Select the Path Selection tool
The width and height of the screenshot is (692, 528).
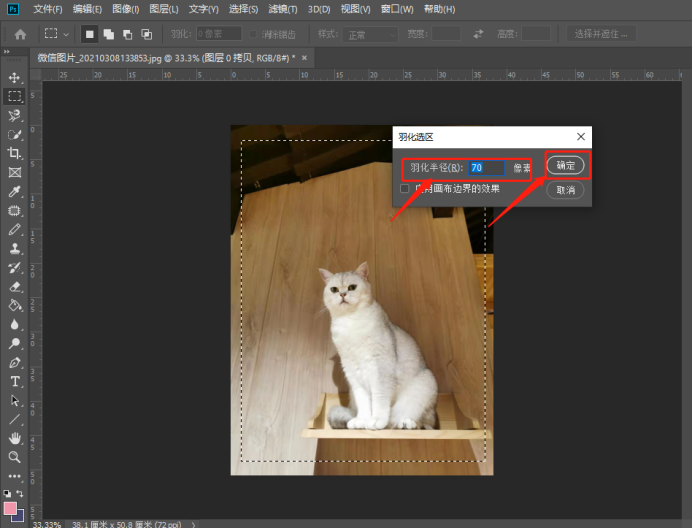click(x=14, y=400)
